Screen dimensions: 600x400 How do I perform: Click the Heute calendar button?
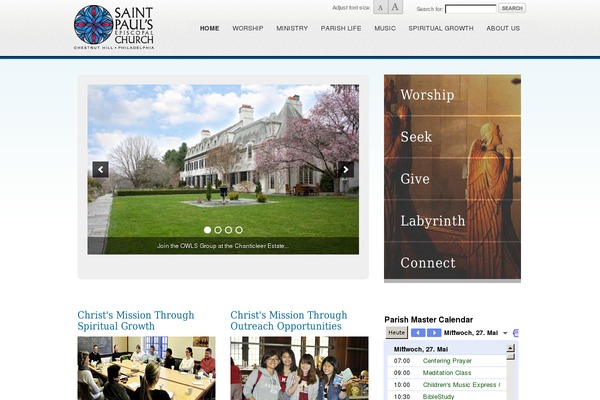tap(396, 333)
